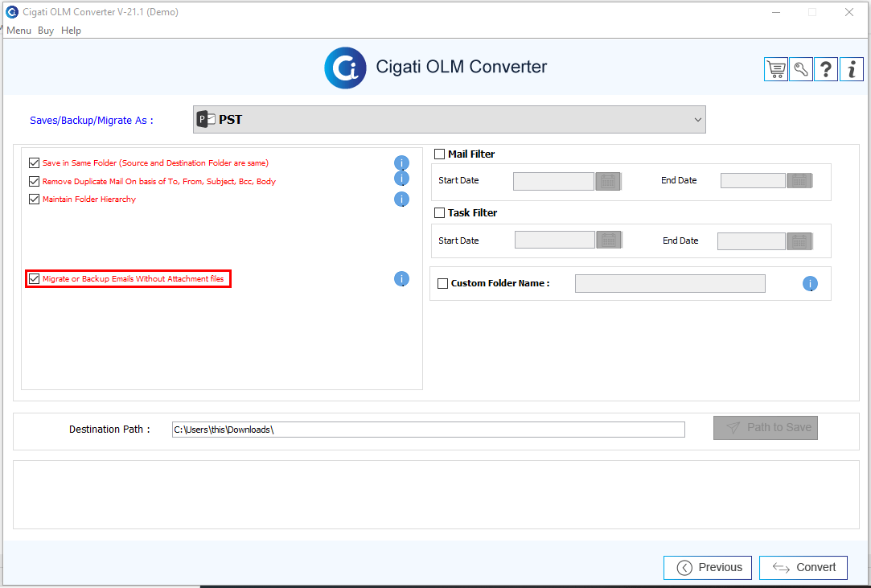Click Mail Filter Start Date field

tap(554, 181)
